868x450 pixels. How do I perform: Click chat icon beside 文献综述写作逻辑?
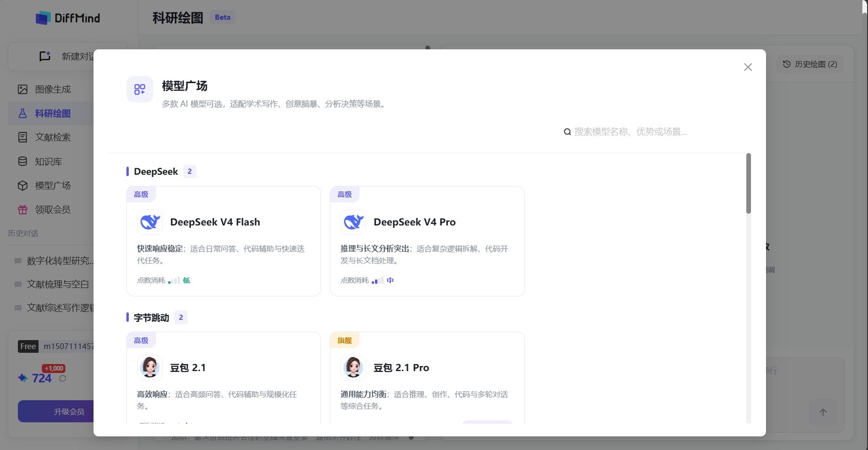point(18,308)
